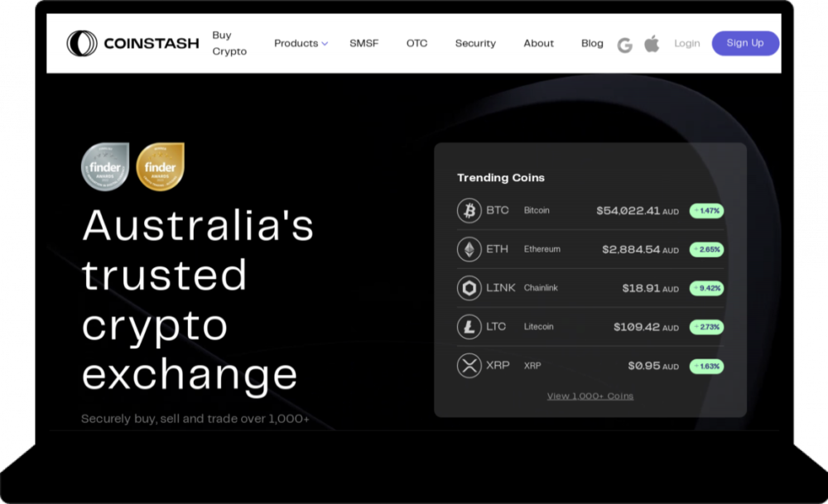This screenshot has width=828, height=504.
Task: Click the Chainlink coin icon
Action: [x=469, y=288]
